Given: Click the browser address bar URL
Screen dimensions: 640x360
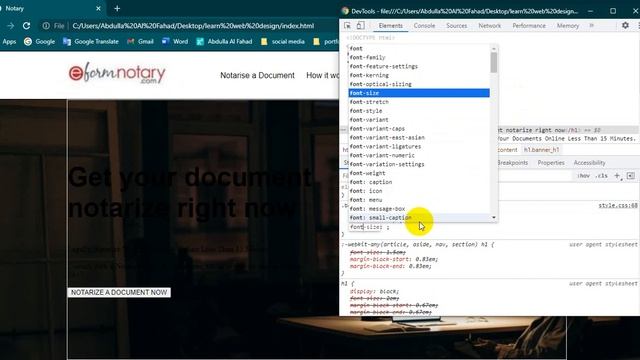Looking at the screenshot, I should pos(193,26).
